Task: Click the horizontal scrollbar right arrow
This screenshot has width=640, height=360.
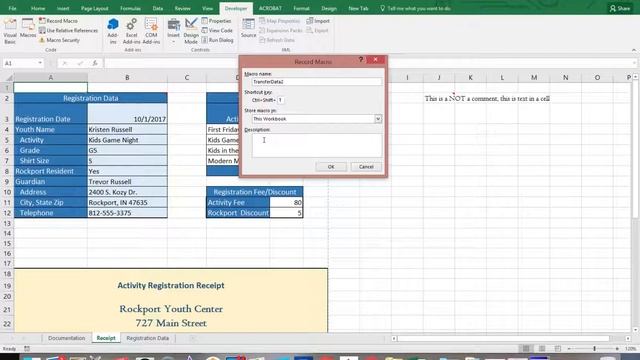Action: [x=628, y=338]
